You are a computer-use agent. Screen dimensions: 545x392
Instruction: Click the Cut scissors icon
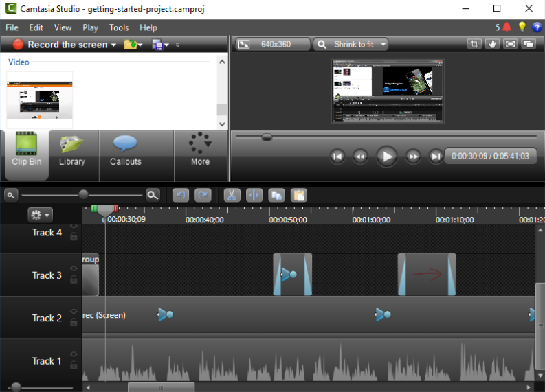(232, 195)
